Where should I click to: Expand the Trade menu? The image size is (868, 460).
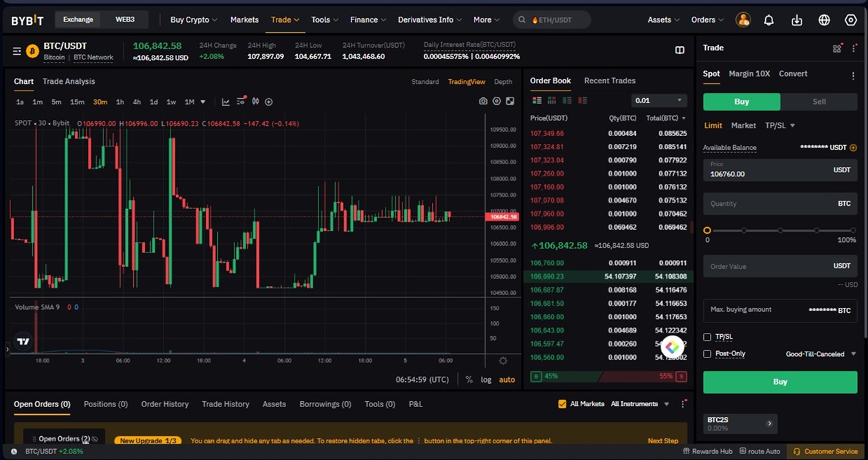tap(285, 20)
